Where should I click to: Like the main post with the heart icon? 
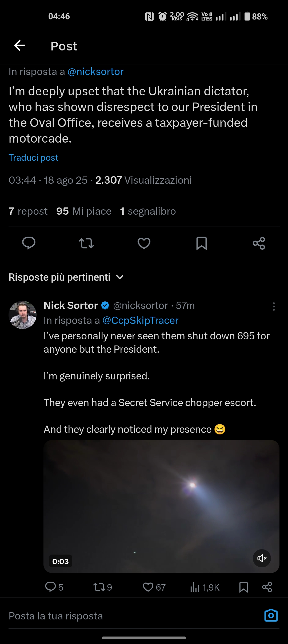(144, 243)
